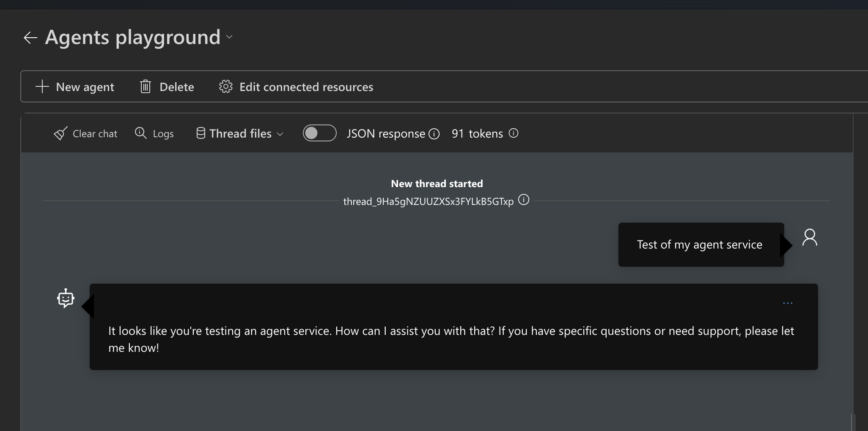Click the agent bot avatar icon
Viewport: 868px width, 431px height.
tap(66, 298)
